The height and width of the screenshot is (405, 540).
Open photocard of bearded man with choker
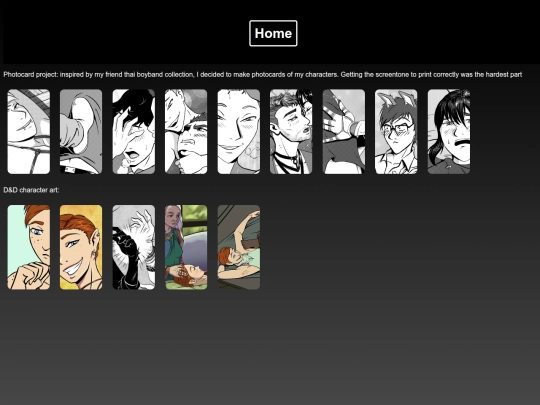pyautogui.click(x=291, y=132)
